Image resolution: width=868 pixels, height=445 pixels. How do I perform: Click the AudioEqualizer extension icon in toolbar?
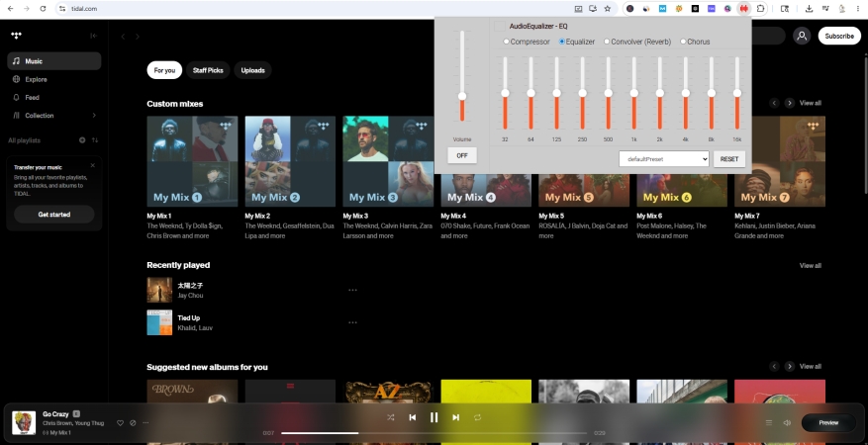pyautogui.click(x=744, y=9)
